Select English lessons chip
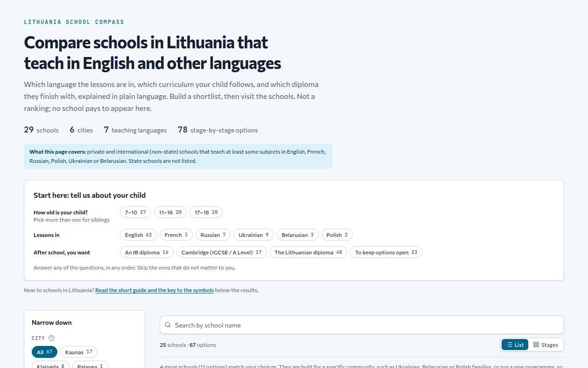 138,235
